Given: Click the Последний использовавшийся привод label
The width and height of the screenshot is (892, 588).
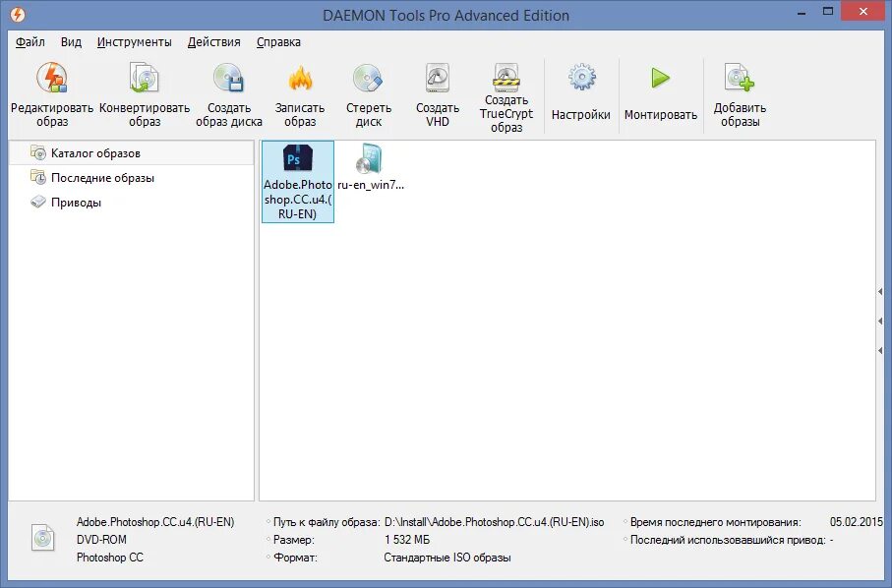Looking at the screenshot, I should pos(728,540).
